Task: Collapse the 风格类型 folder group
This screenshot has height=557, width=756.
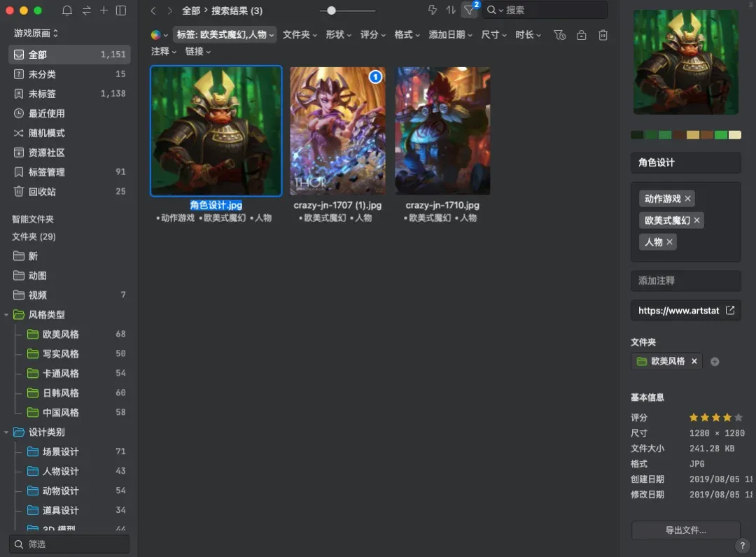Action: (x=6, y=315)
